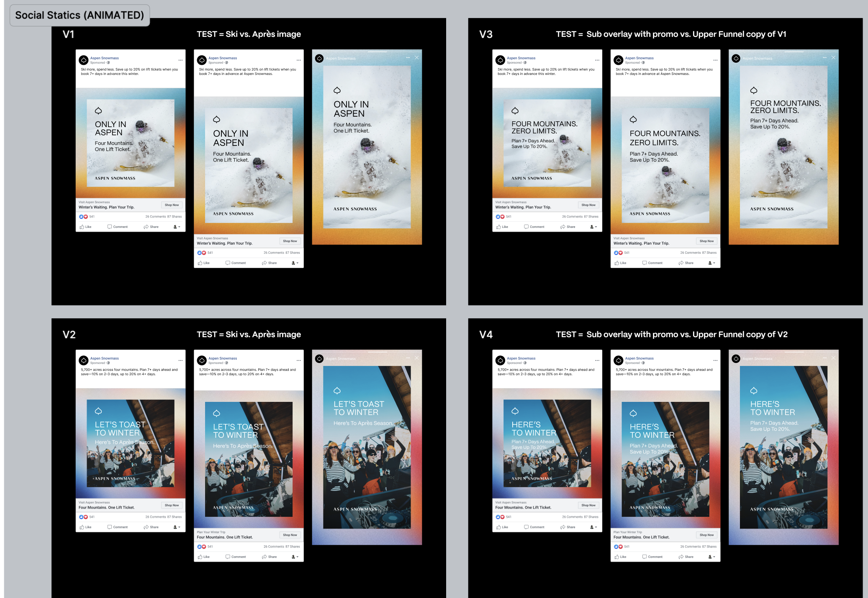Select the 'Social Statics (ANIMATED)' section label

pos(80,15)
